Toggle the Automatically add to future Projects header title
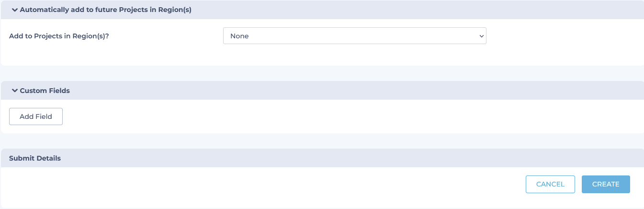644x209 pixels. [105, 10]
